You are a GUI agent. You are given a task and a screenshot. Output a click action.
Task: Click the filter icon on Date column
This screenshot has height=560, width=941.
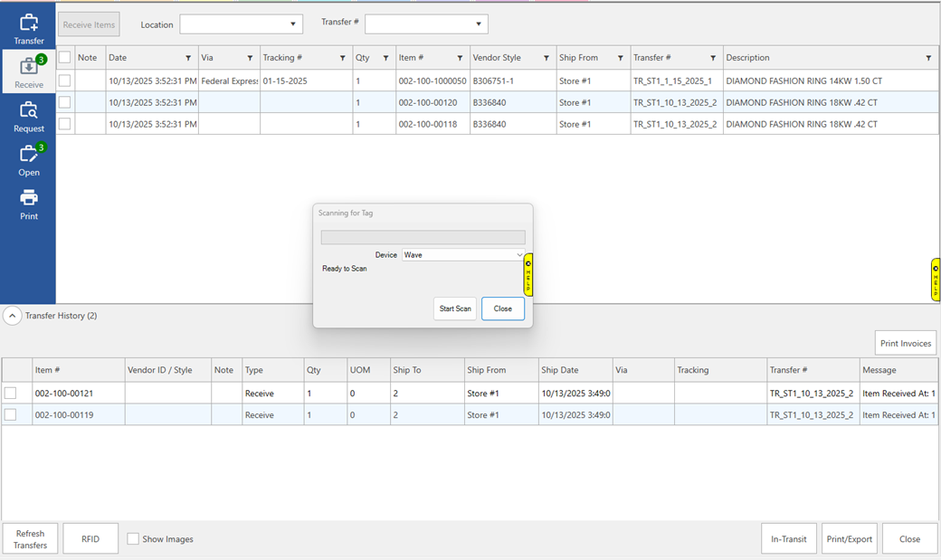point(188,58)
